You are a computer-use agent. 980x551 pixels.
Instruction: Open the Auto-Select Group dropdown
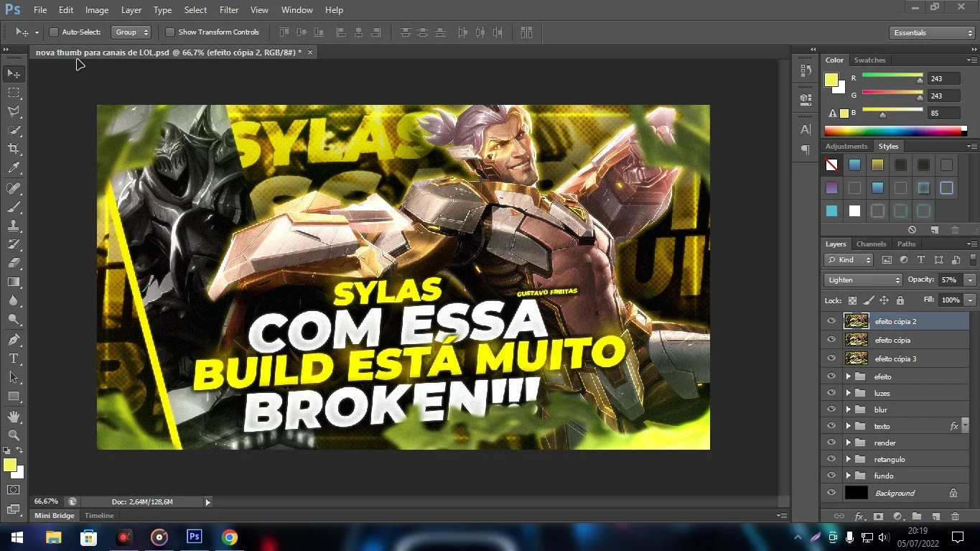coord(131,32)
